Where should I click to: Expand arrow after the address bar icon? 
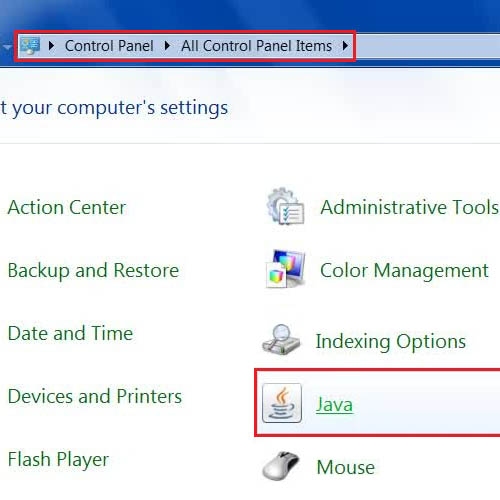[x=51, y=46]
